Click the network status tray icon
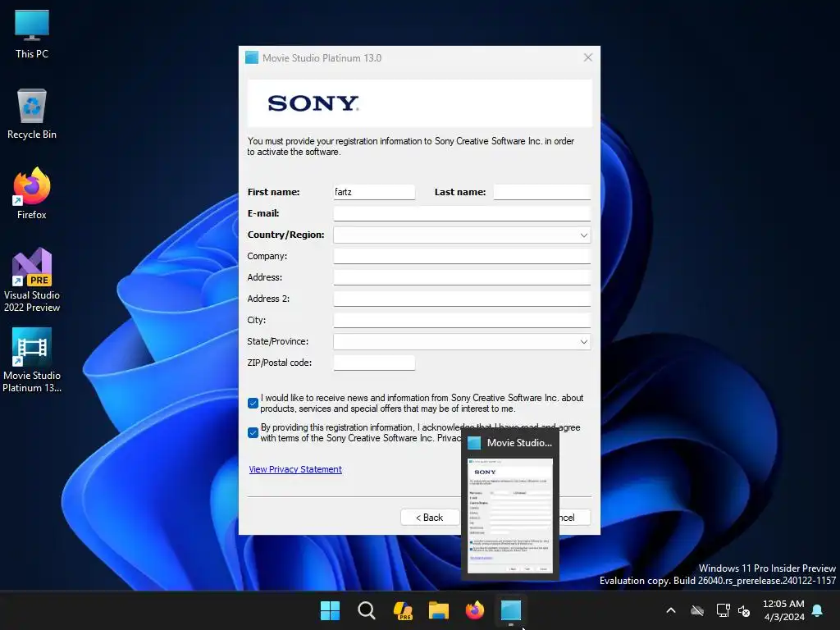Viewport: 840px width, 630px height. [723, 610]
